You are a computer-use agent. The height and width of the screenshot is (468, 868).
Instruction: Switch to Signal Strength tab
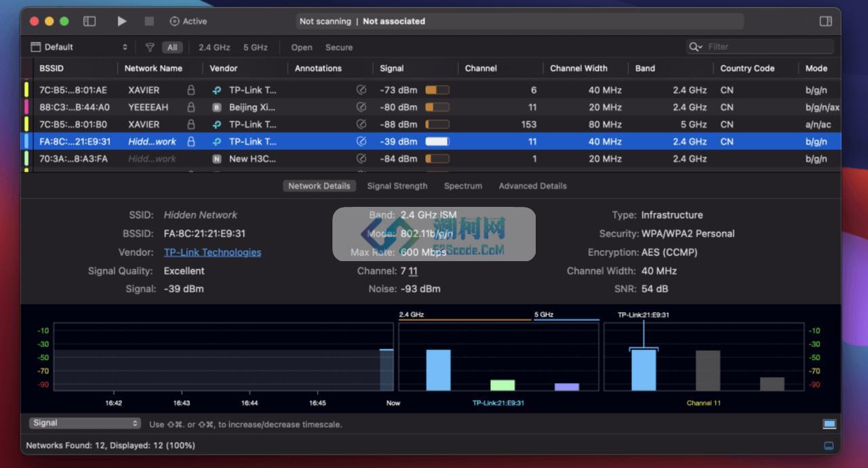tap(397, 186)
